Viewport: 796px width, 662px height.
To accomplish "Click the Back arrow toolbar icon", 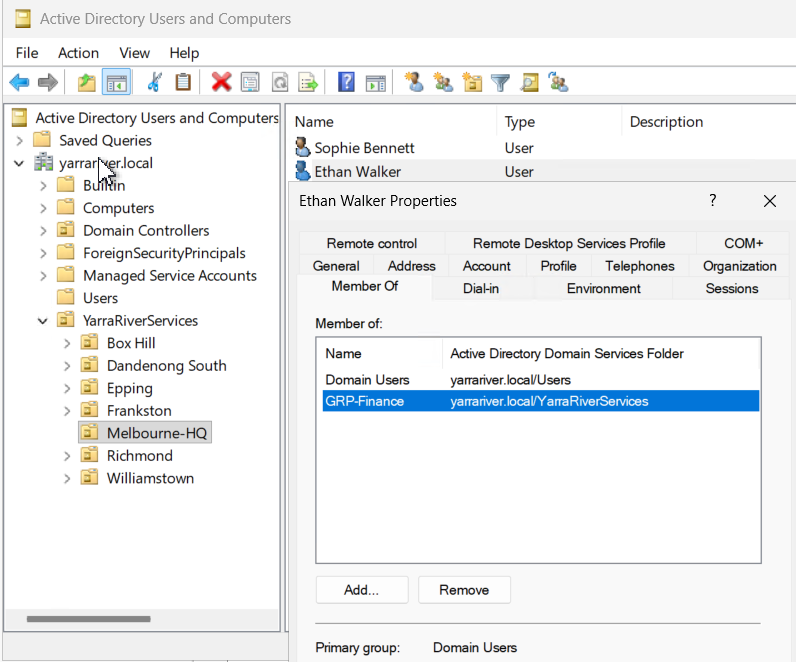I will click(x=19, y=82).
